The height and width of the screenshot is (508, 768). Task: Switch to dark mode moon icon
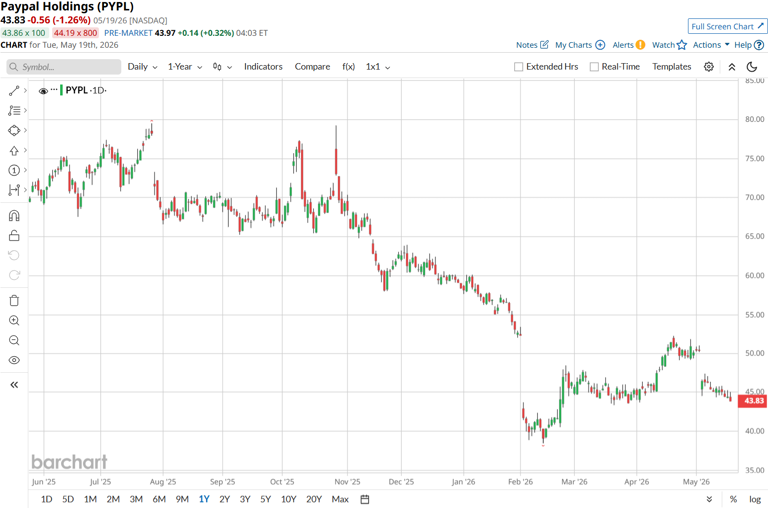pyautogui.click(x=752, y=67)
